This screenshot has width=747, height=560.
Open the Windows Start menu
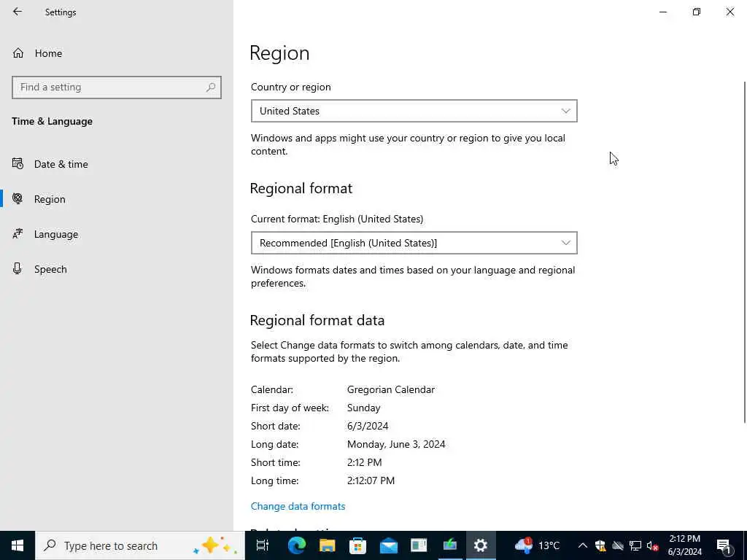pos(18,545)
